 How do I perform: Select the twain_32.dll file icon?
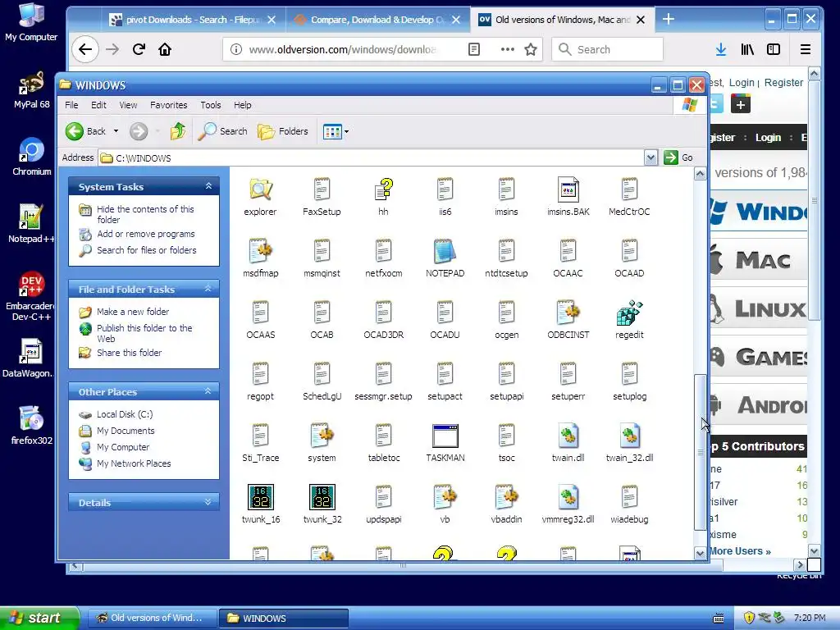(x=629, y=436)
